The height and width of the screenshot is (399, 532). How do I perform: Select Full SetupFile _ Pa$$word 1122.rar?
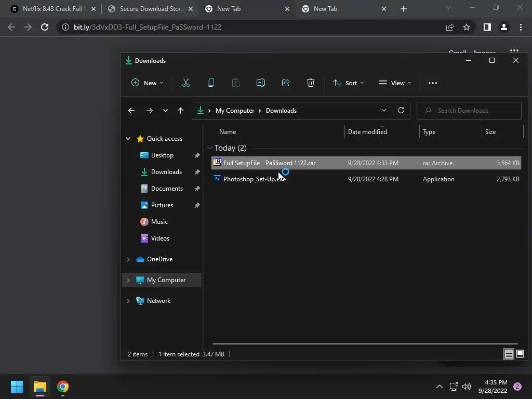(x=366, y=163)
